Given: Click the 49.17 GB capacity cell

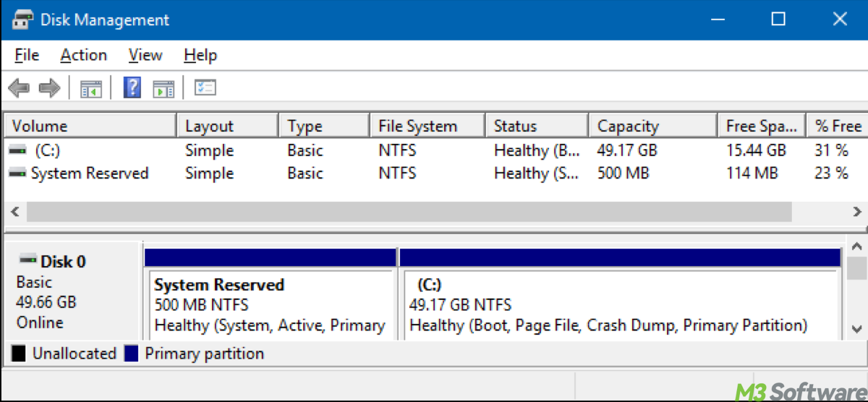Looking at the screenshot, I should click(627, 150).
